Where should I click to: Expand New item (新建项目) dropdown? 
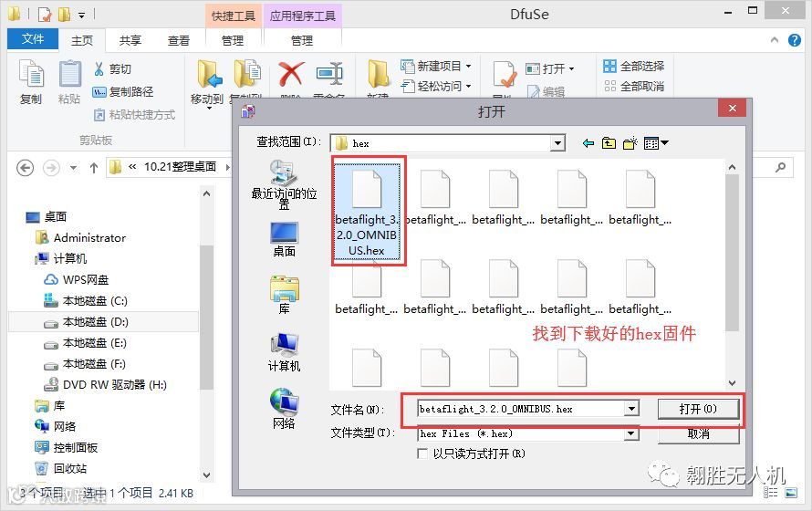point(469,67)
